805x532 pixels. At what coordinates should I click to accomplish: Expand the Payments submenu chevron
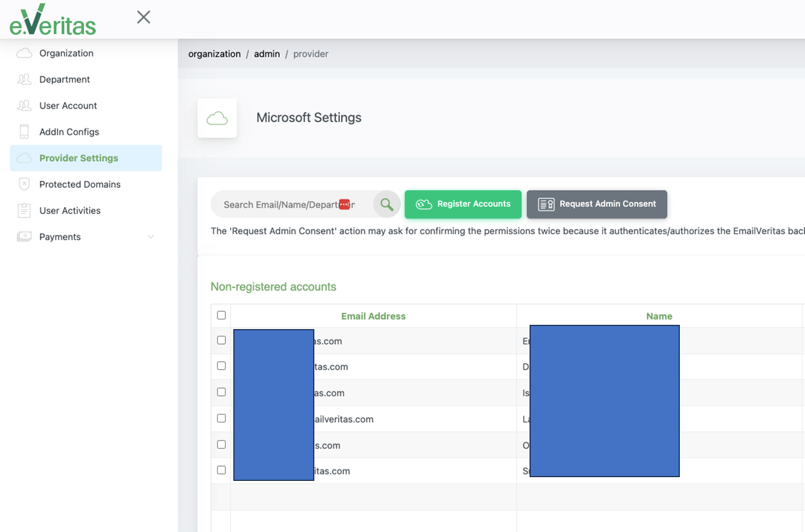[151, 237]
